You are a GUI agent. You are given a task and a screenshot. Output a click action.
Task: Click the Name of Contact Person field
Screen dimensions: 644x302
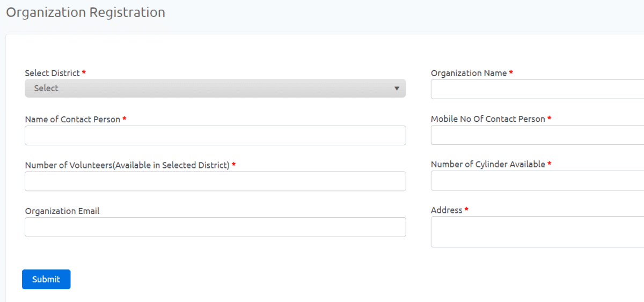pos(215,135)
